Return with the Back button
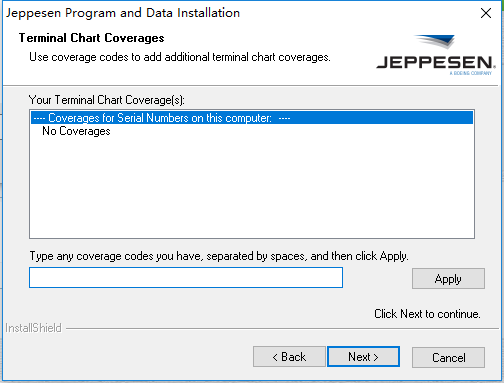 click(x=289, y=357)
